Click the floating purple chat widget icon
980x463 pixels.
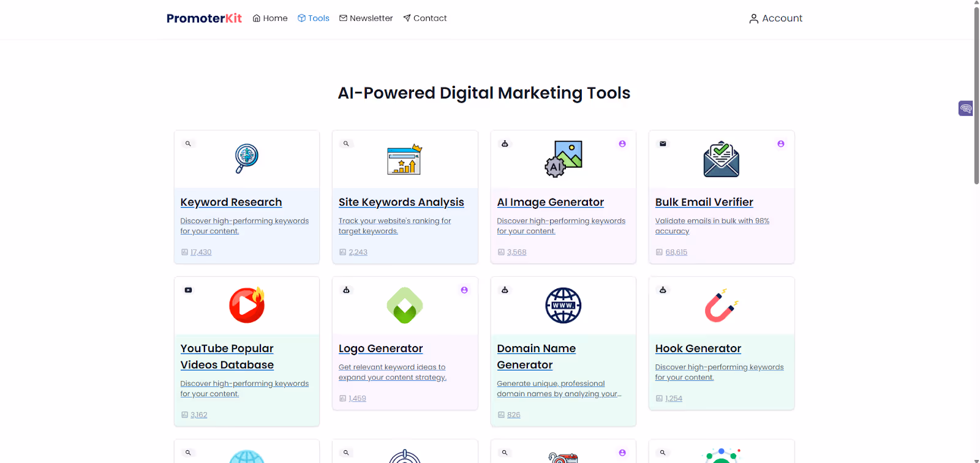click(x=966, y=108)
